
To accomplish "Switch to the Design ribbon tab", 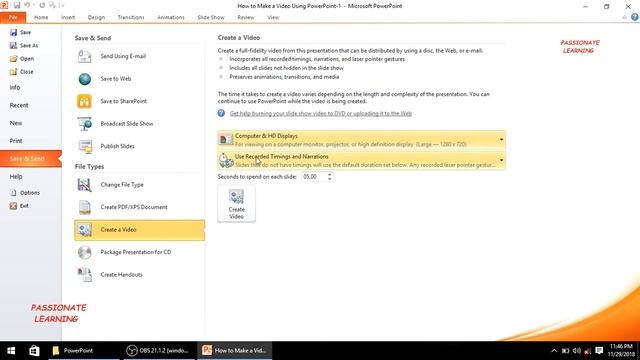I will (x=96, y=18).
